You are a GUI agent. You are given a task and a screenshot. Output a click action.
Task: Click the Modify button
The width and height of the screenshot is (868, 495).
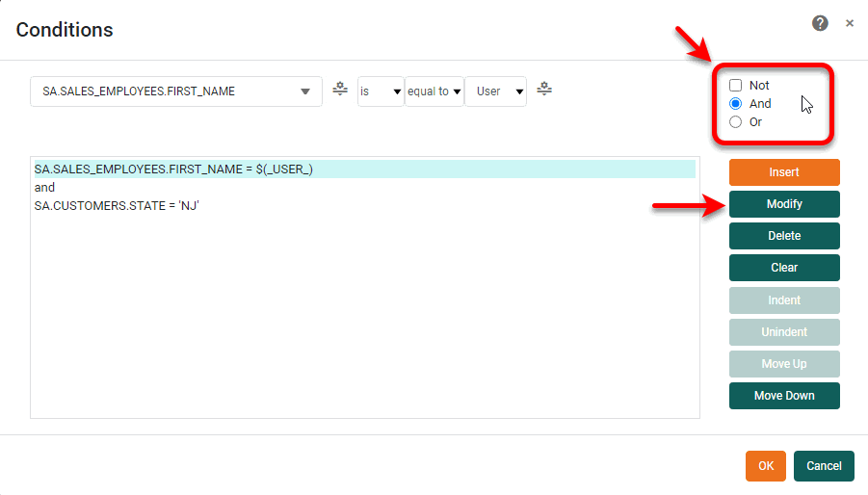click(x=784, y=204)
